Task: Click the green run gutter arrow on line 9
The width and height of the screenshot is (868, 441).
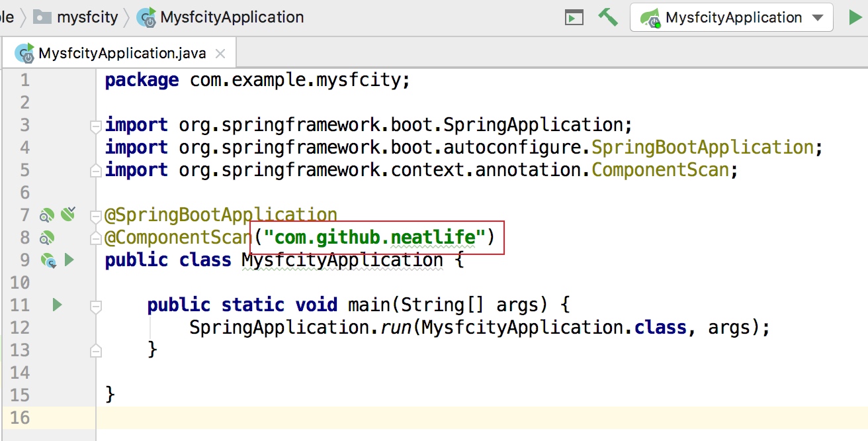Action: coord(69,260)
